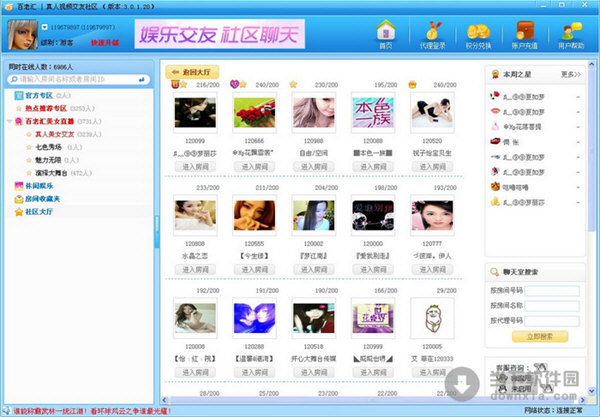
Task: Click the horizontal scrollbar left arrow
Action: pyautogui.click(x=164, y=400)
